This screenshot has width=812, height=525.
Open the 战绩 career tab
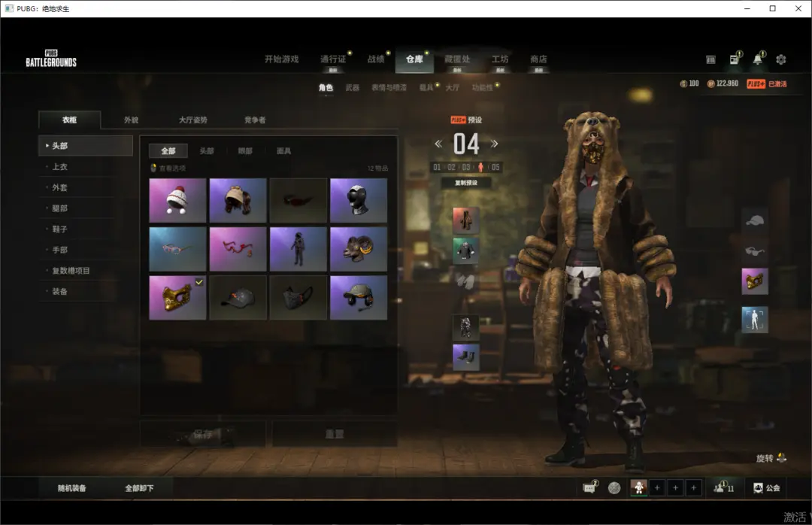376,59
